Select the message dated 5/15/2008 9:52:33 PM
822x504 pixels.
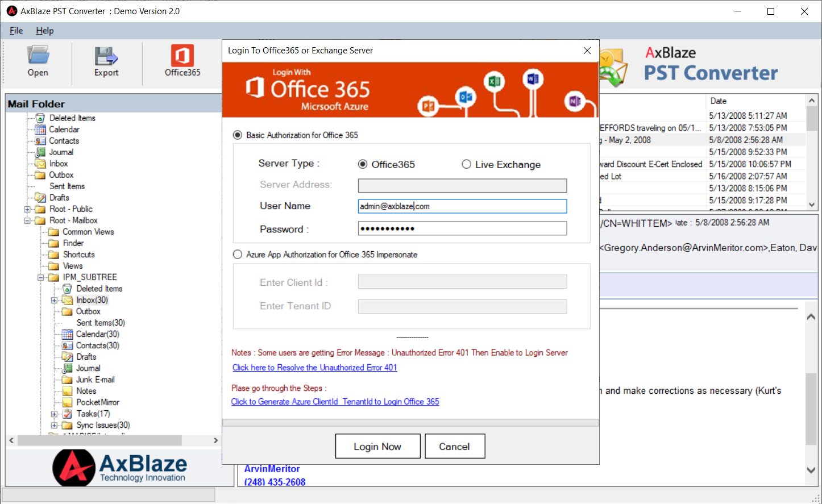[748, 152]
